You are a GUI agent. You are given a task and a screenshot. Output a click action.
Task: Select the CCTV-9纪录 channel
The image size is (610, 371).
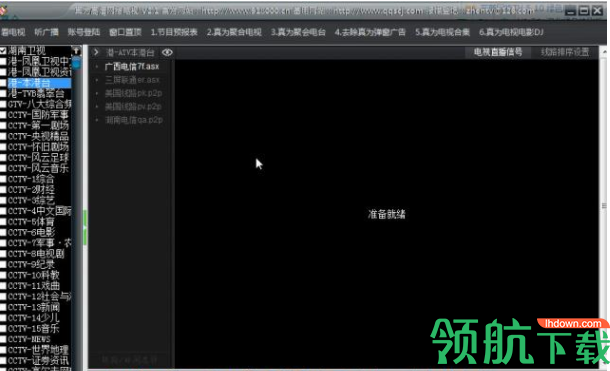pos(31,265)
